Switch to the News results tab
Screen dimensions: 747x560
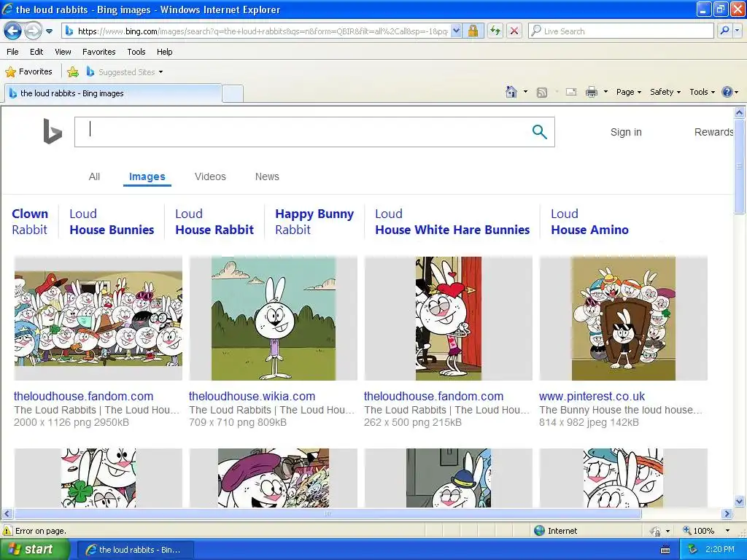click(267, 176)
